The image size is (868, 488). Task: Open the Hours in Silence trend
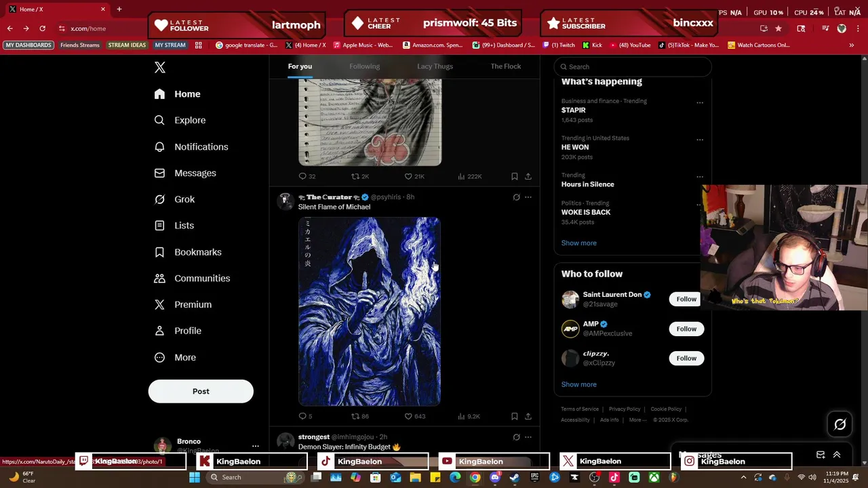(x=587, y=184)
